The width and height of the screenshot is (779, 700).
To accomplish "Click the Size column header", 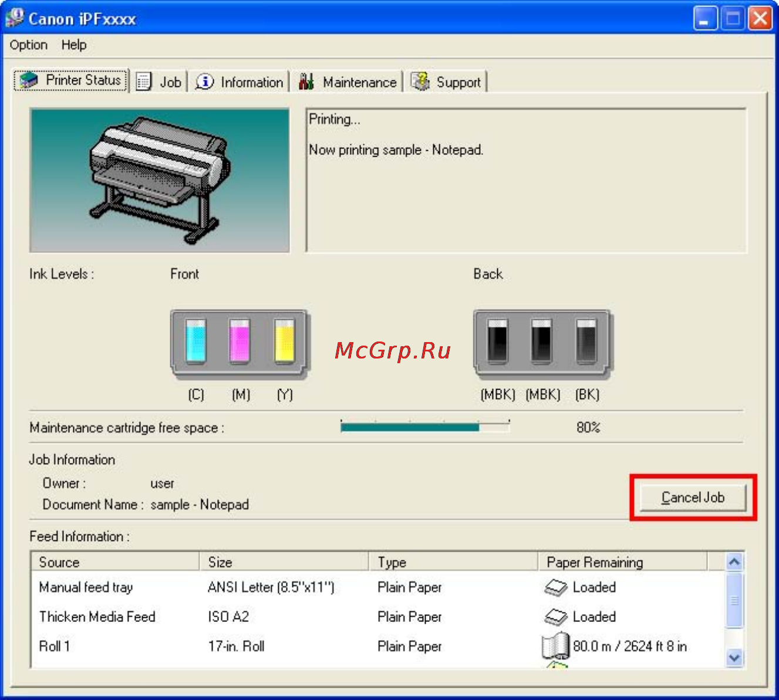I will tap(285, 562).
